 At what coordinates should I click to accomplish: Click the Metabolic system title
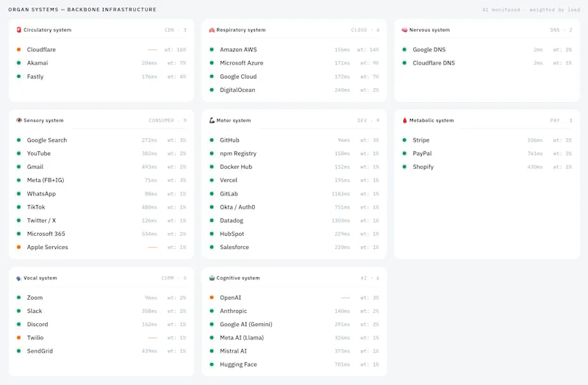click(x=431, y=120)
